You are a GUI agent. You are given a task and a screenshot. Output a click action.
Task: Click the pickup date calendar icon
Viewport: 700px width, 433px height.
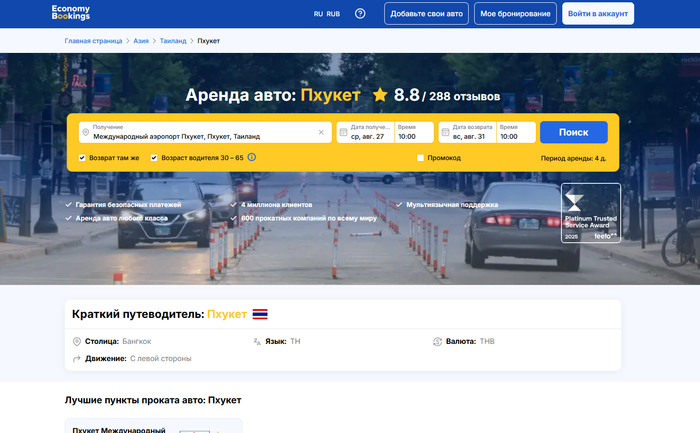pos(343,133)
